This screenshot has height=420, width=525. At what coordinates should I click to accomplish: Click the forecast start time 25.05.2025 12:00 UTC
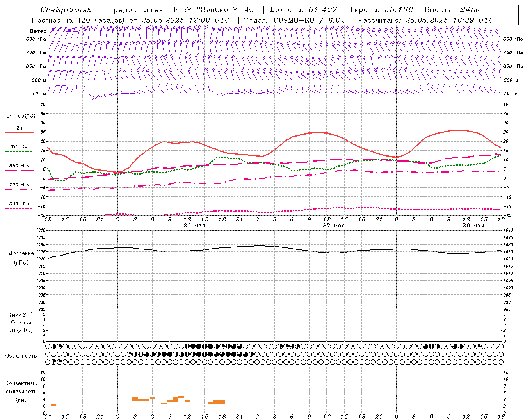point(185,20)
